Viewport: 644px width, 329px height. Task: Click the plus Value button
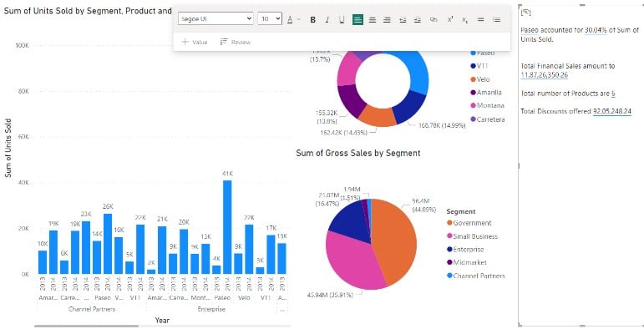(x=195, y=42)
